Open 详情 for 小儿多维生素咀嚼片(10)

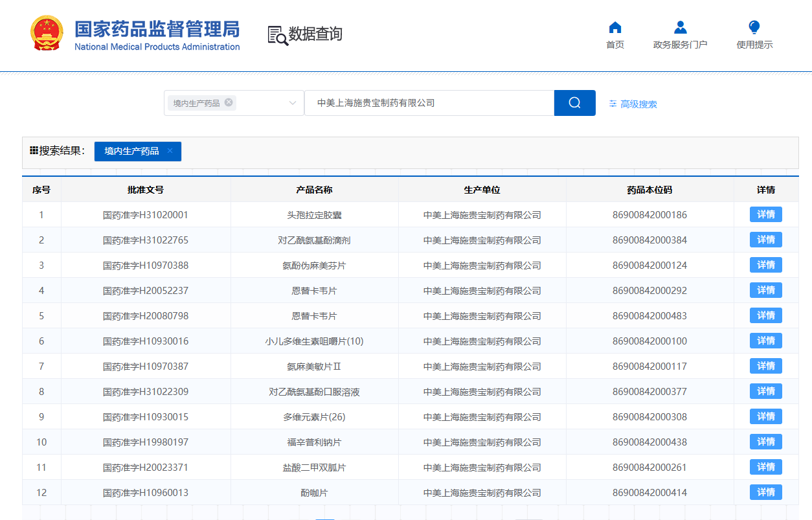tap(765, 341)
